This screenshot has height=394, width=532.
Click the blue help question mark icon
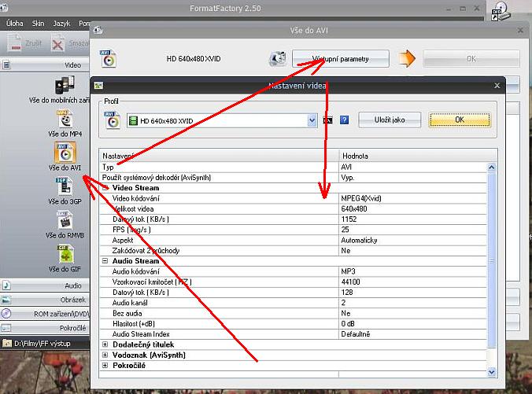[344, 120]
